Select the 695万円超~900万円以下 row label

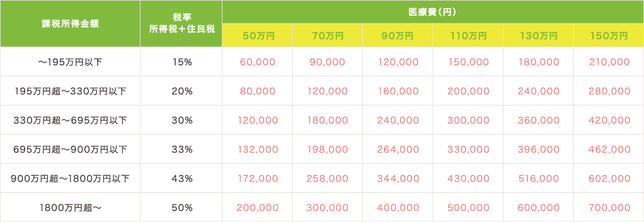point(70,149)
